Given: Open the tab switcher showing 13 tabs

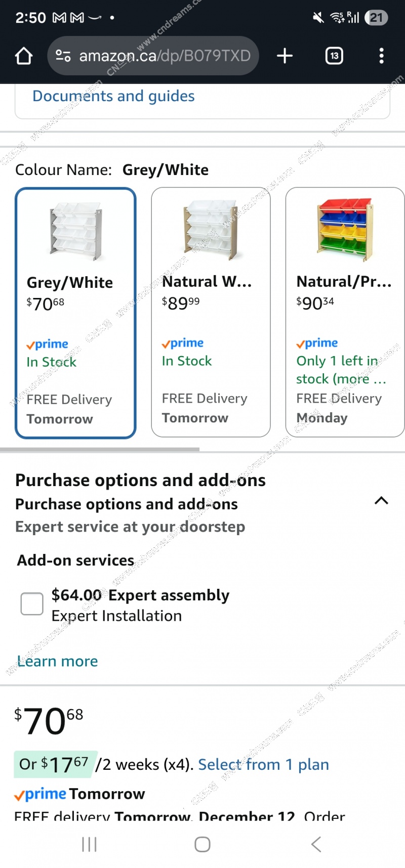Looking at the screenshot, I should (334, 56).
